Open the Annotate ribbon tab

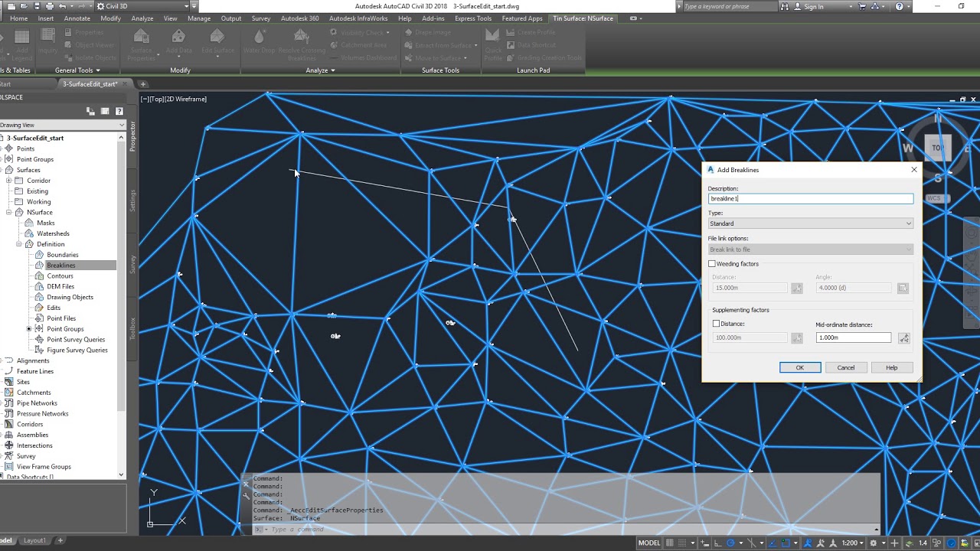pyautogui.click(x=77, y=18)
